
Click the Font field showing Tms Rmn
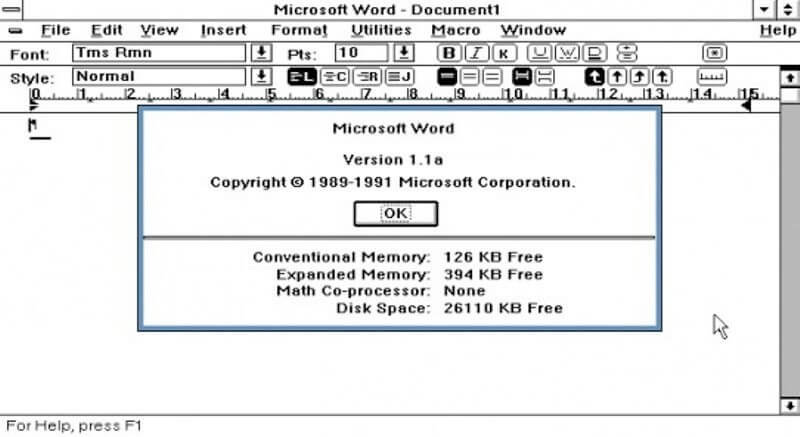tap(159, 53)
